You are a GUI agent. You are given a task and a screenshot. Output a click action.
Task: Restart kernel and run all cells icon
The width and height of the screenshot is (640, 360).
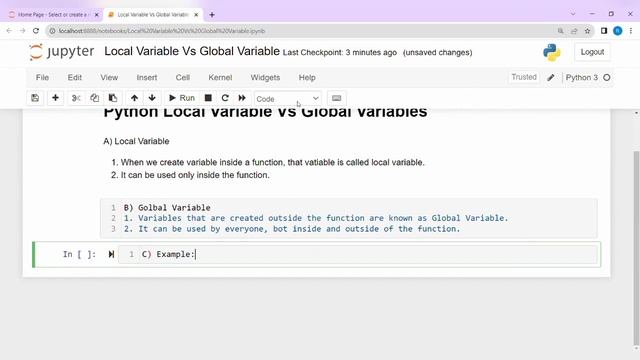click(242, 98)
